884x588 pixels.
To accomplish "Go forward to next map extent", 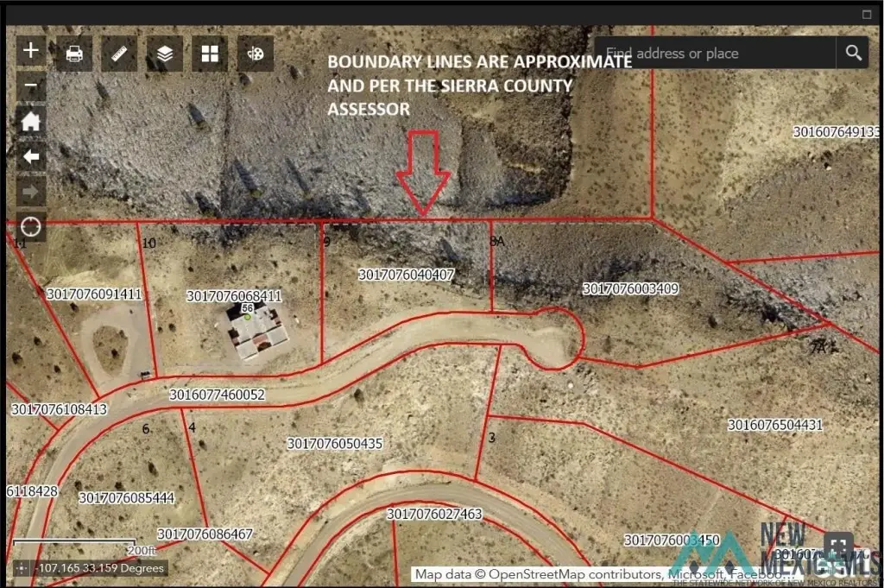I will pyautogui.click(x=31, y=191).
